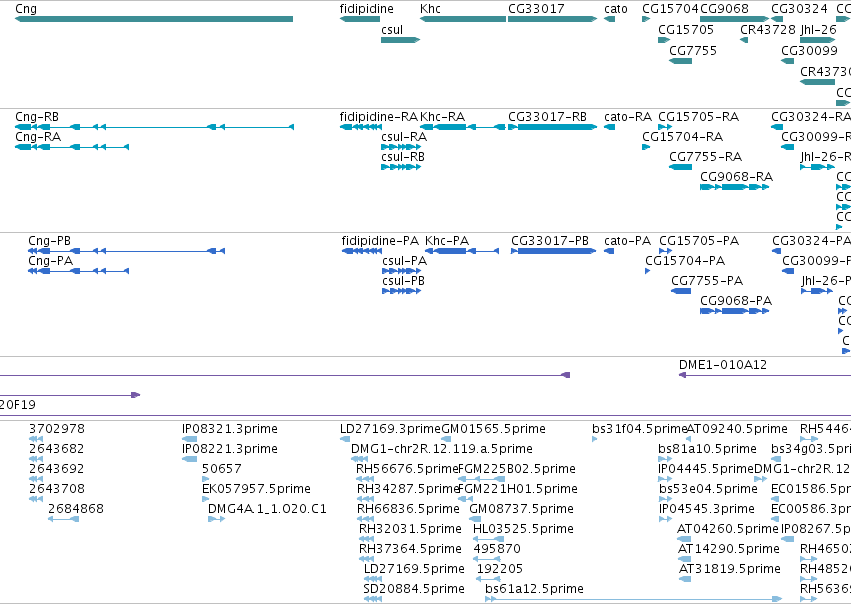Screen dimensions: 851x604
Task: Click the CG15704 gene label
Action: (670, 9)
